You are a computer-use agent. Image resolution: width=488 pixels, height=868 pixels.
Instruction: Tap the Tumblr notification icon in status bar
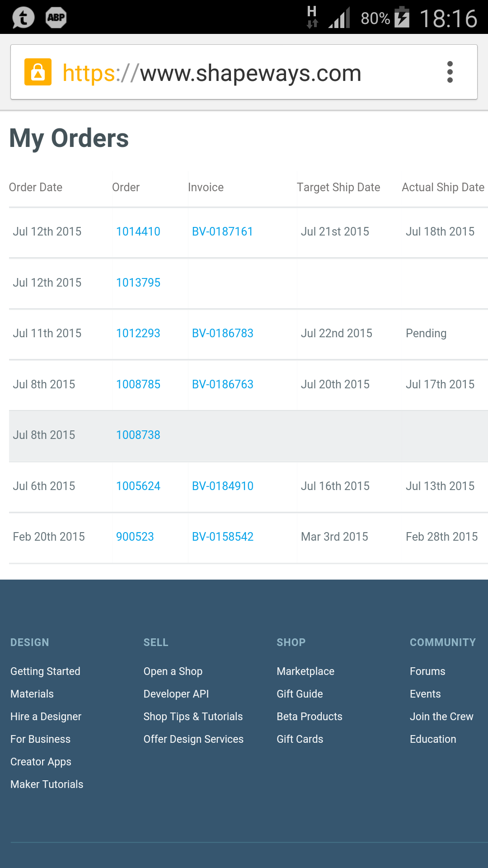point(23,18)
